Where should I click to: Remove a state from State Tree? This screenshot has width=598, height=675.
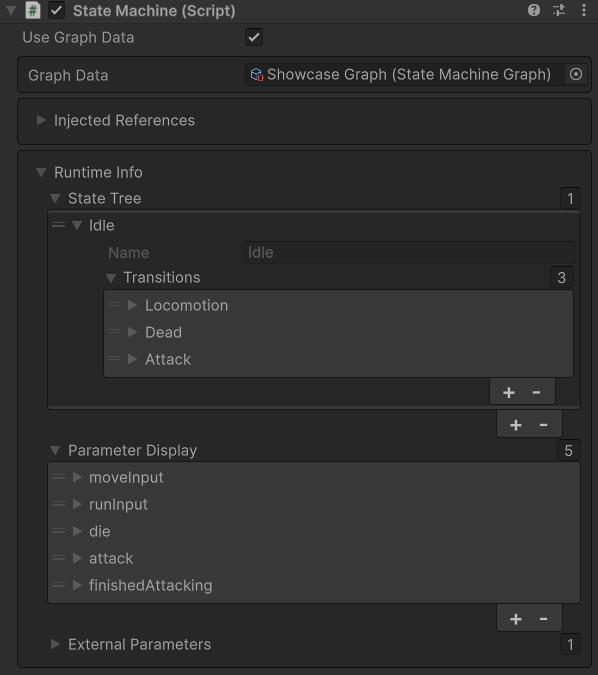pos(543,425)
